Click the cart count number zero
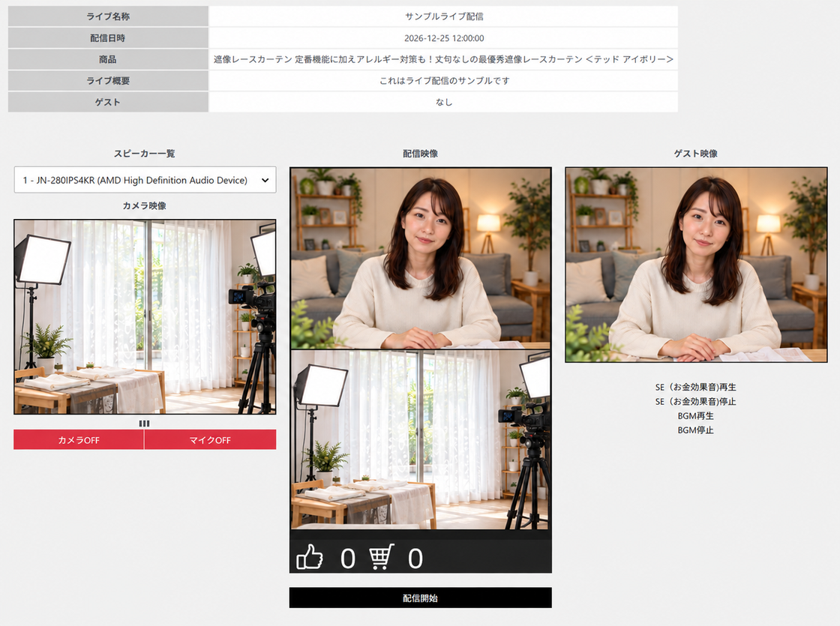 click(x=415, y=559)
